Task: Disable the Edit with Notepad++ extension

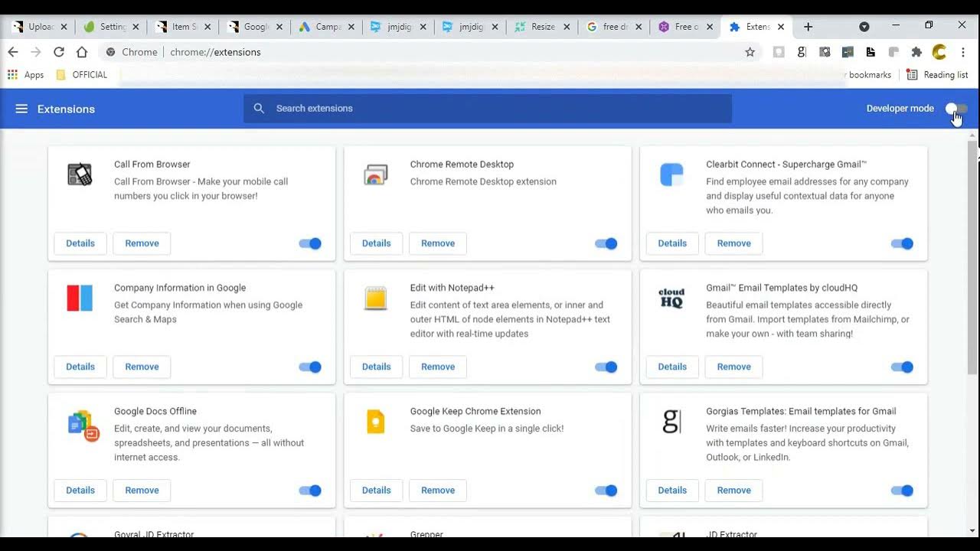Action: (x=606, y=367)
